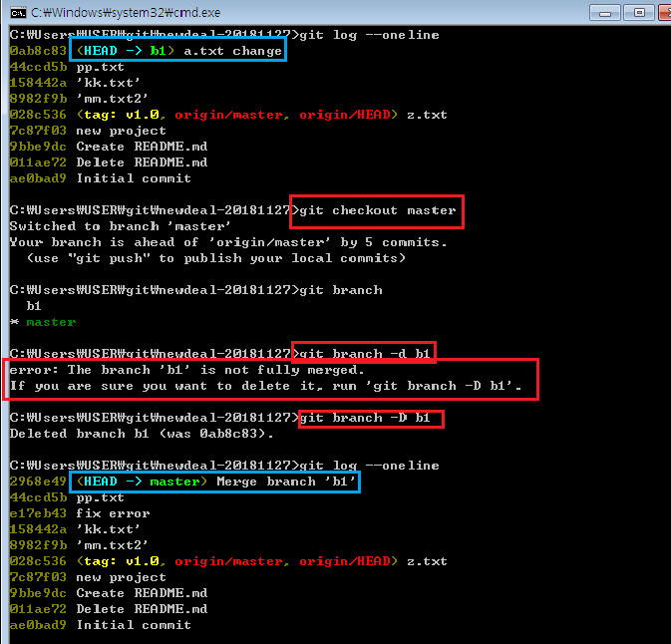671x644 pixels.
Task: Click the '(HEAD -> b1) a.txt change' text
Action: (x=179, y=51)
